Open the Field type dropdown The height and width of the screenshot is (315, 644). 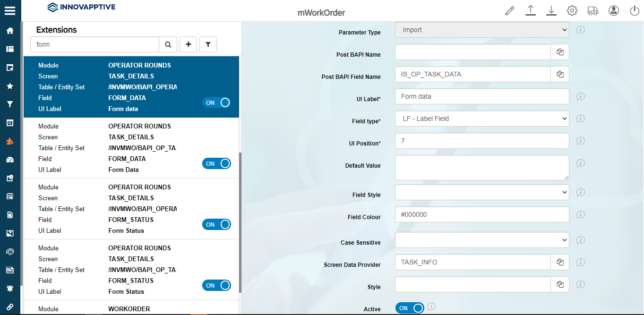click(x=481, y=119)
